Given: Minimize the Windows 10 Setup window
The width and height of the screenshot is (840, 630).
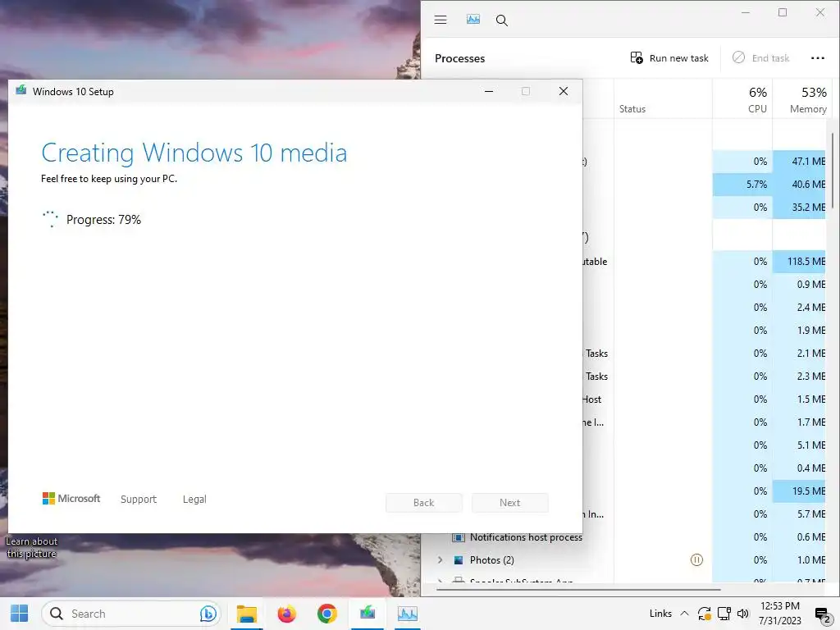Looking at the screenshot, I should click(x=489, y=91).
